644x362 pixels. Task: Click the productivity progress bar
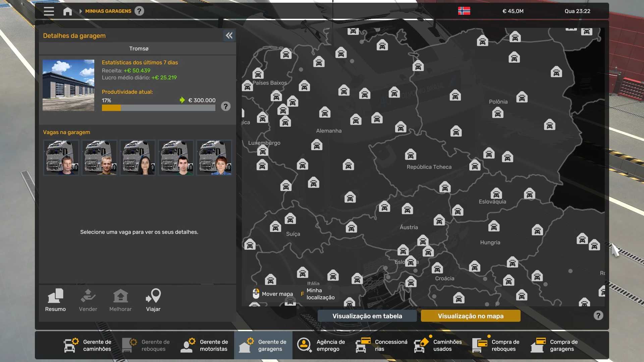pyautogui.click(x=158, y=108)
